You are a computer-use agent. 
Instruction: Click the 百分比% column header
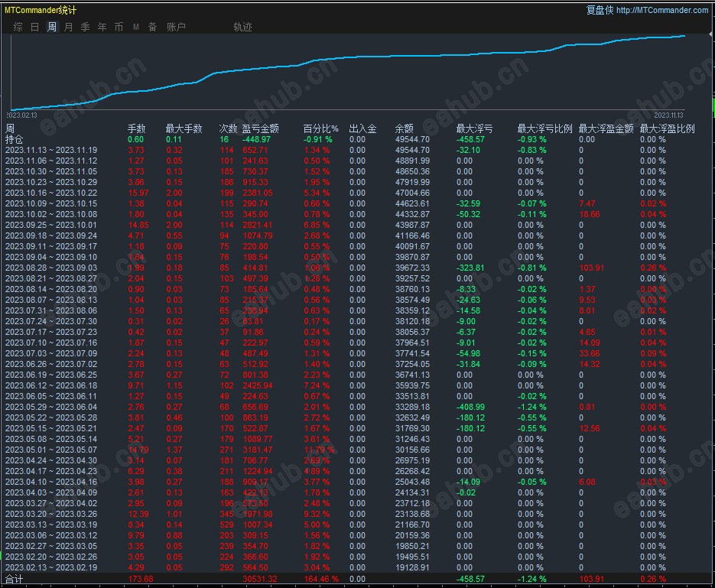(x=321, y=128)
